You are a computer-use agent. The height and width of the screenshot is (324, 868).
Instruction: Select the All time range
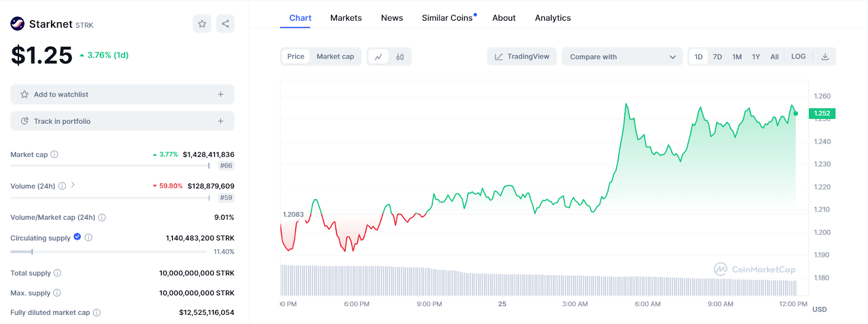click(x=774, y=56)
